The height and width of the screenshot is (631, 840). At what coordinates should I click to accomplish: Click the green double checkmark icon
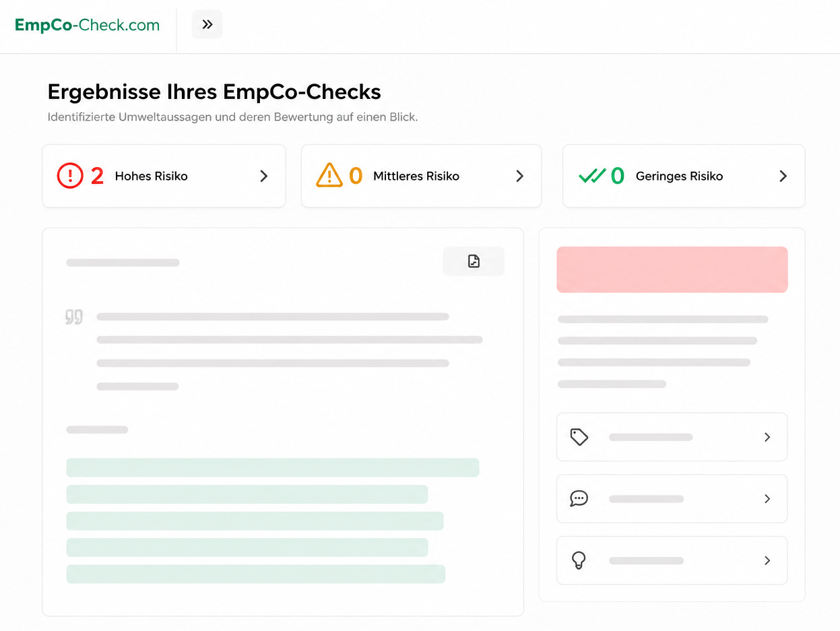592,176
